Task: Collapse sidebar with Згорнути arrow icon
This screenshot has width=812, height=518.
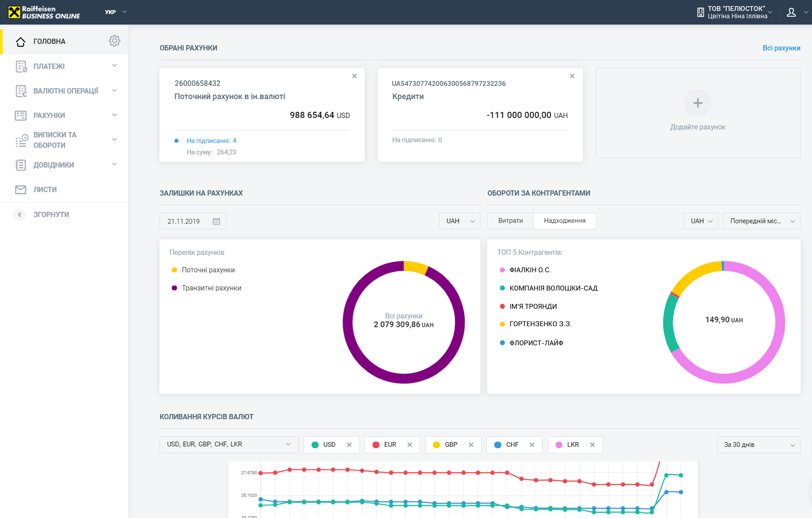Action: (x=20, y=215)
